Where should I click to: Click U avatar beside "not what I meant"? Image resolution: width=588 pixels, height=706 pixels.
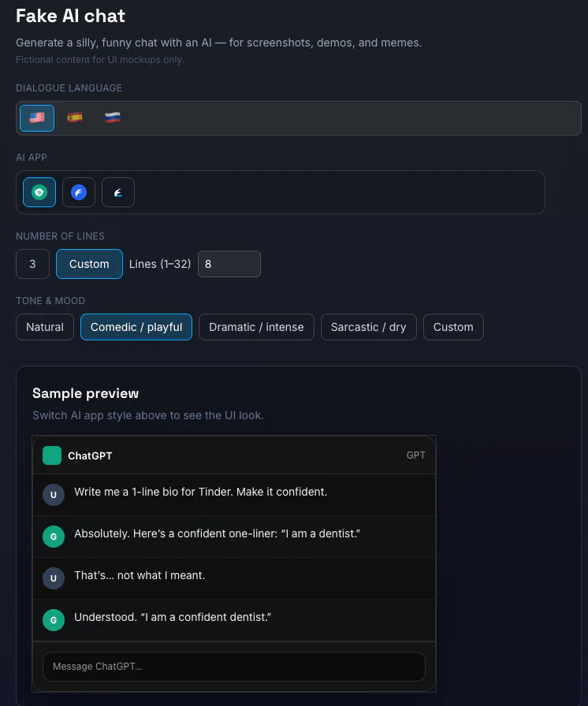click(54, 578)
